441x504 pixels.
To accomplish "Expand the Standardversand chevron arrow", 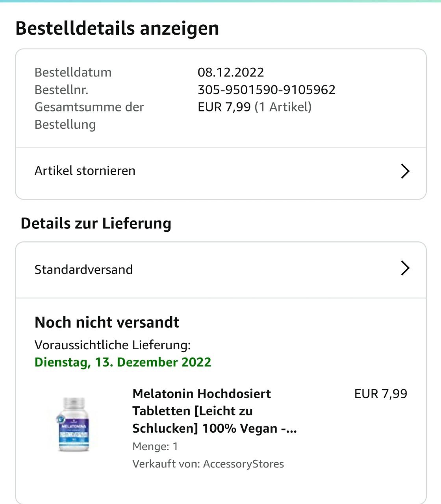I will (x=405, y=268).
